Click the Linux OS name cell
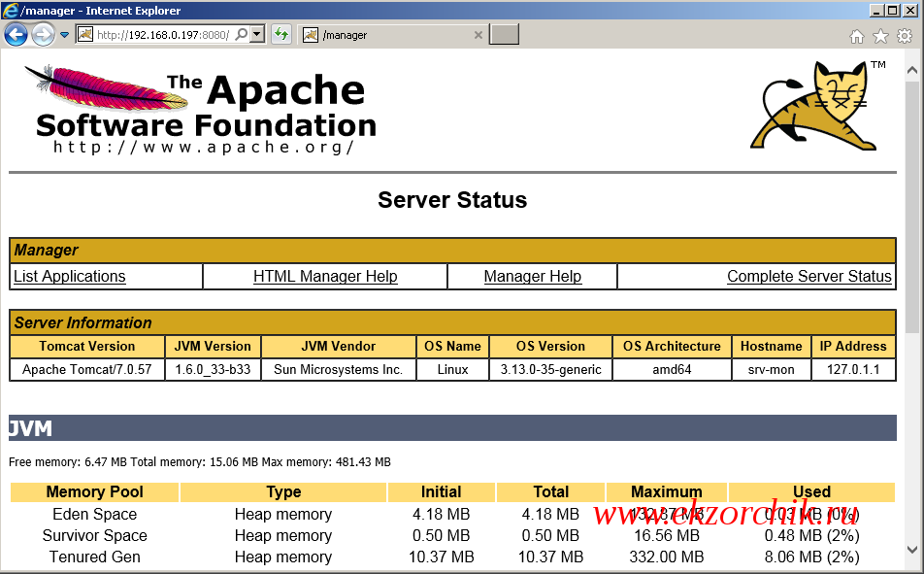924x574 pixels. (452, 369)
